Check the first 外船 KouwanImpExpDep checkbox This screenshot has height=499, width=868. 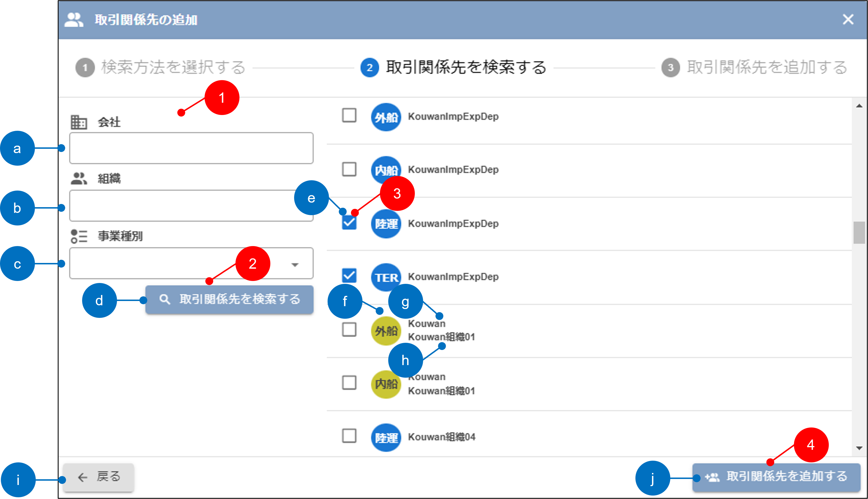click(349, 116)
